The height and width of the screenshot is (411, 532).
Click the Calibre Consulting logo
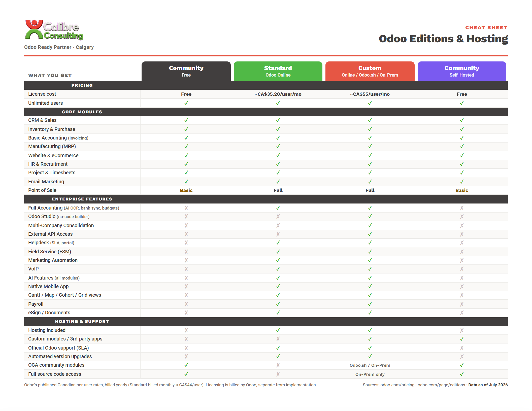click(54, 30)
